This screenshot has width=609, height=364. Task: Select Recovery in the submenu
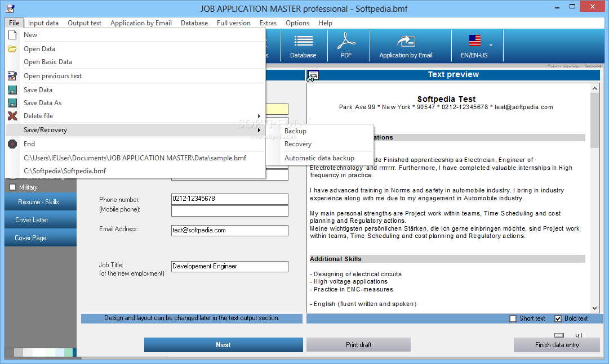click(327, 144)
